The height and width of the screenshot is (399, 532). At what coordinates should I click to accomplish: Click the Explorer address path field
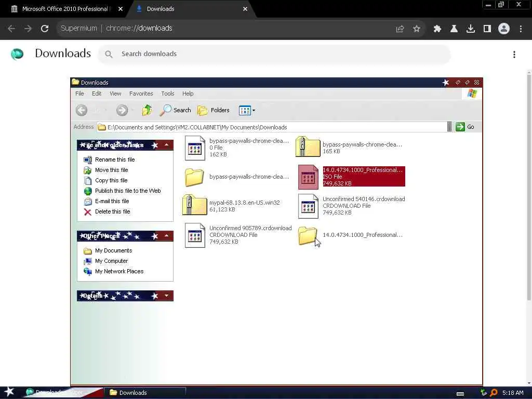point(271,127)
